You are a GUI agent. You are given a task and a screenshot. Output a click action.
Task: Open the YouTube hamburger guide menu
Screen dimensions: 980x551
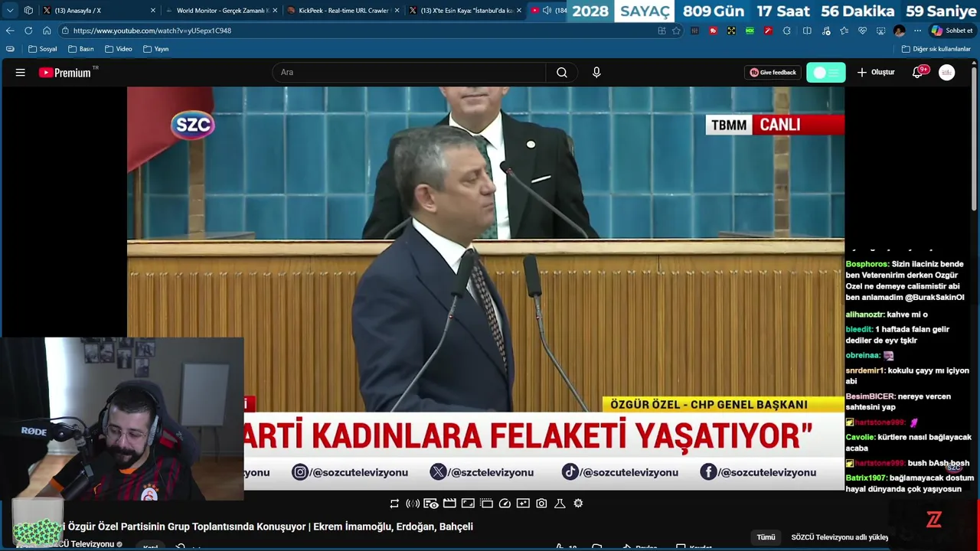pos(21,73)
